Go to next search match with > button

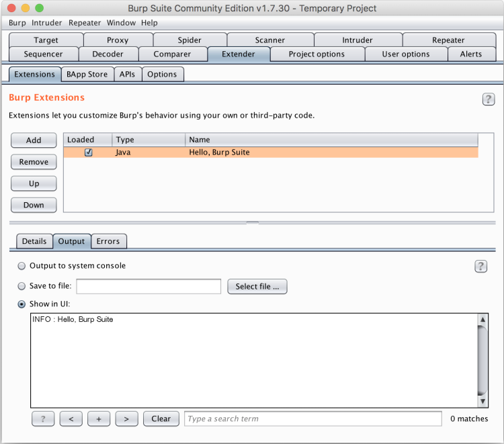tap(126, 419)
